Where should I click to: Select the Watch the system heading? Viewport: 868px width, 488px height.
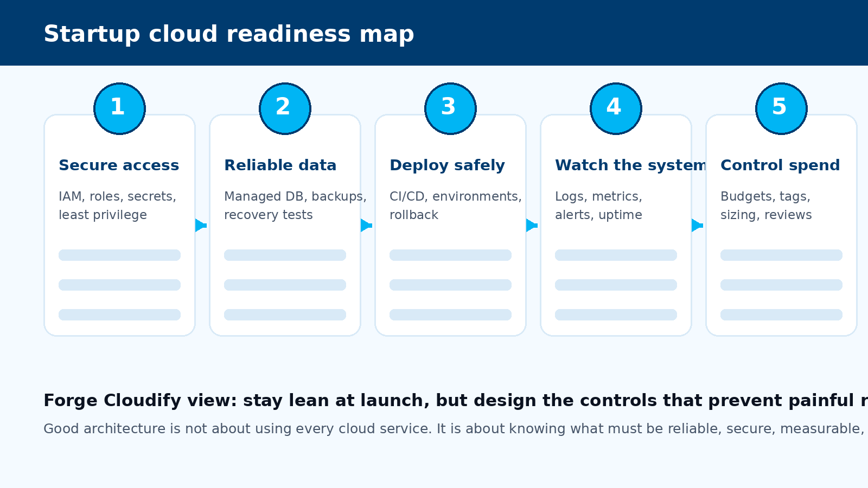[x=630, y=165]
